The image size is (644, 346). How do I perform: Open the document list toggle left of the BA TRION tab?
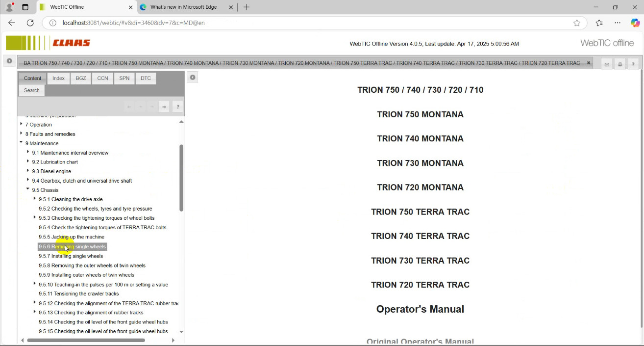point(9,61)
